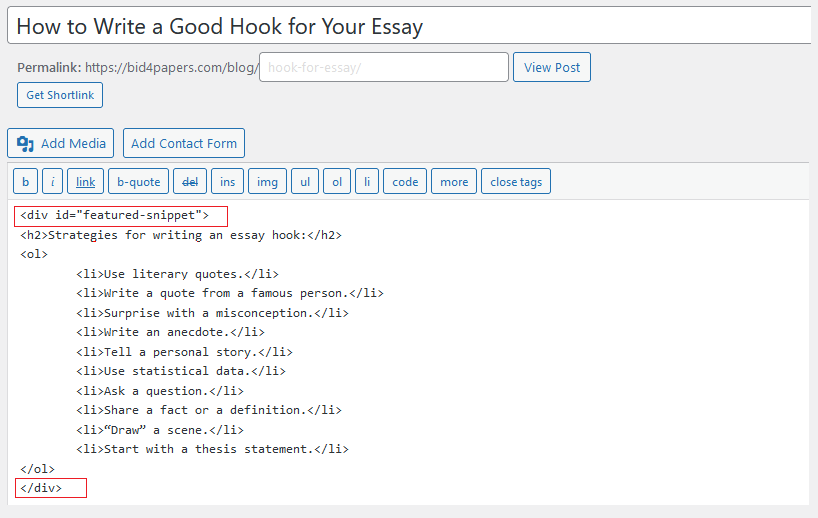This screenshot has height=518, width=818.
Task: Insert italic tag with i button
Action: 53,182
